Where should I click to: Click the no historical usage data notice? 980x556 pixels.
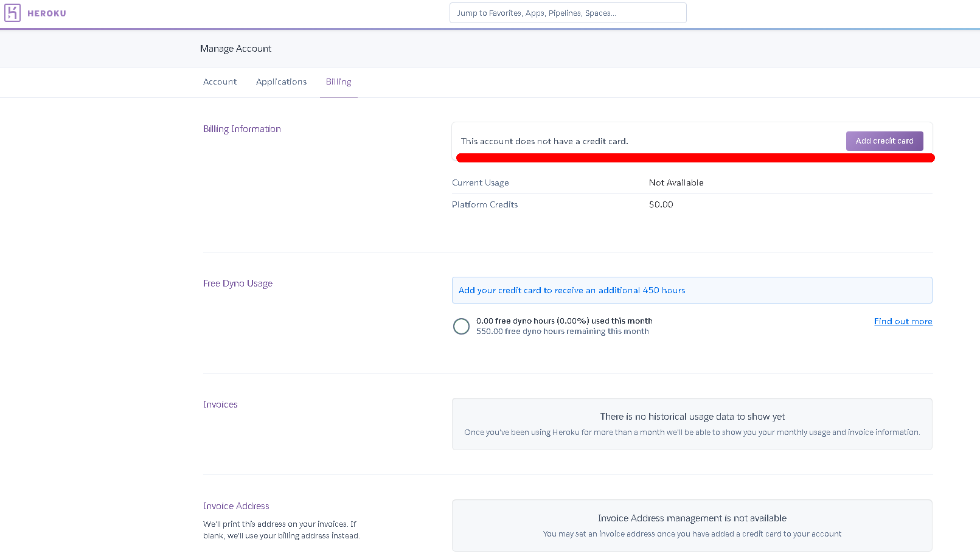tap(692, 417)
